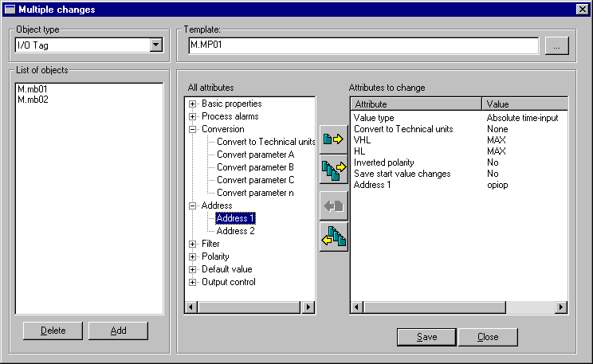The width and height of the screenshot is (593, 364).
Task: Click the remove selected attribute arrow button
Action: pyautogui.click(x=332, y=205)
